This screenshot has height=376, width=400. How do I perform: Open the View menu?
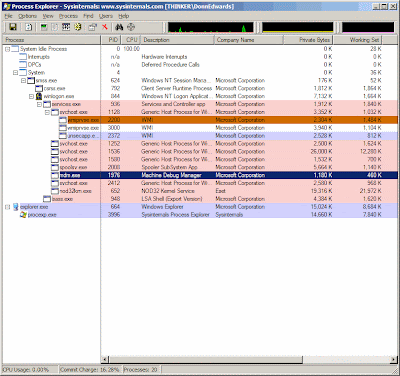[48, 16]
